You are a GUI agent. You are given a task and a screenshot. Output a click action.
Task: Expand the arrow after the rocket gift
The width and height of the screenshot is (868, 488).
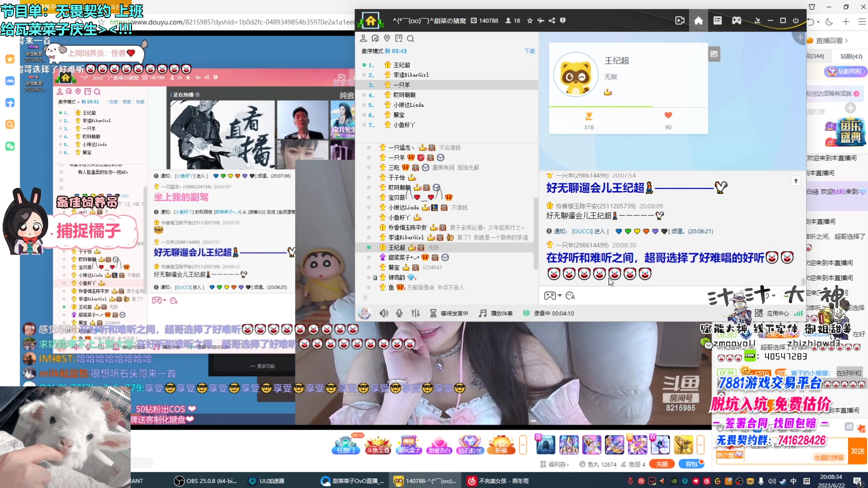pyautogui.click(x=700, y=445)
